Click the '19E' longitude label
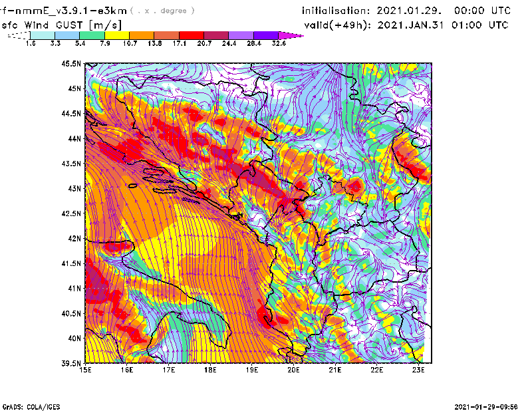The image size is (532, 411). click(x=252, y=370)
